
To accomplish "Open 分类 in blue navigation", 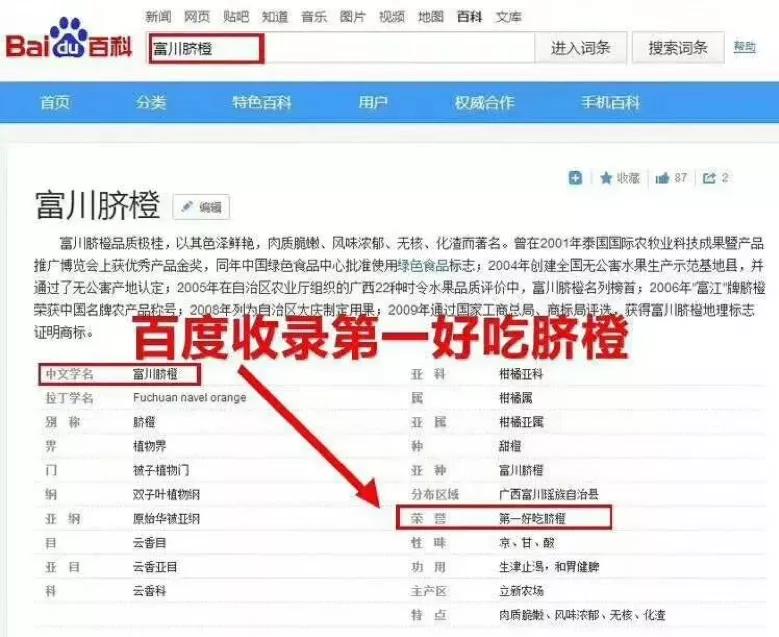I will (151, 102).
